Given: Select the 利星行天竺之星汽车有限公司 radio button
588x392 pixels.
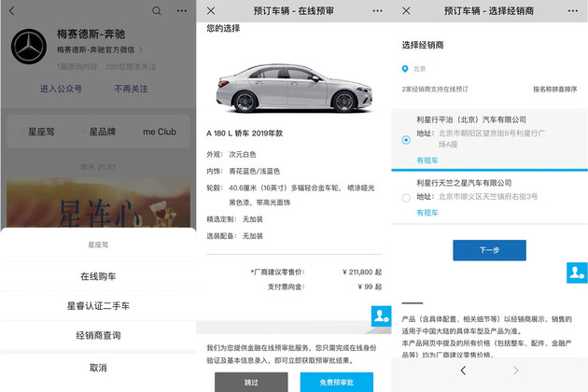Looking at the screenshot, I should point(406,198).
